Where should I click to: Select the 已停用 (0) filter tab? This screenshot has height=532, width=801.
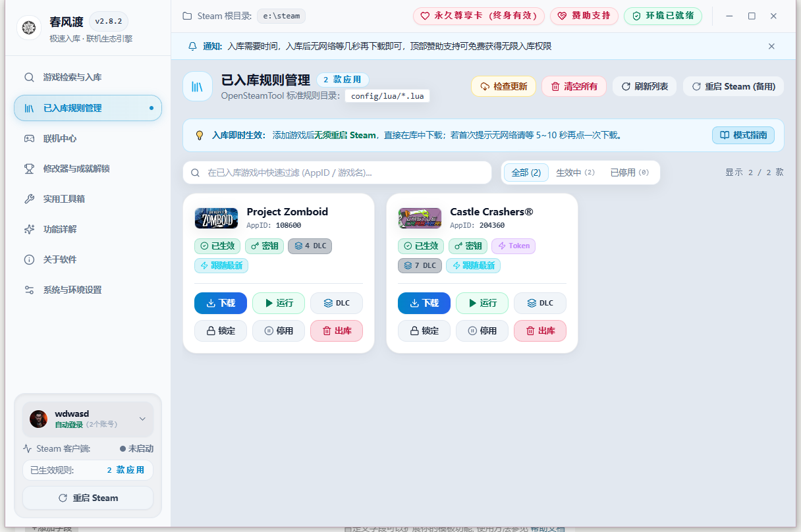tap(630, 173)
